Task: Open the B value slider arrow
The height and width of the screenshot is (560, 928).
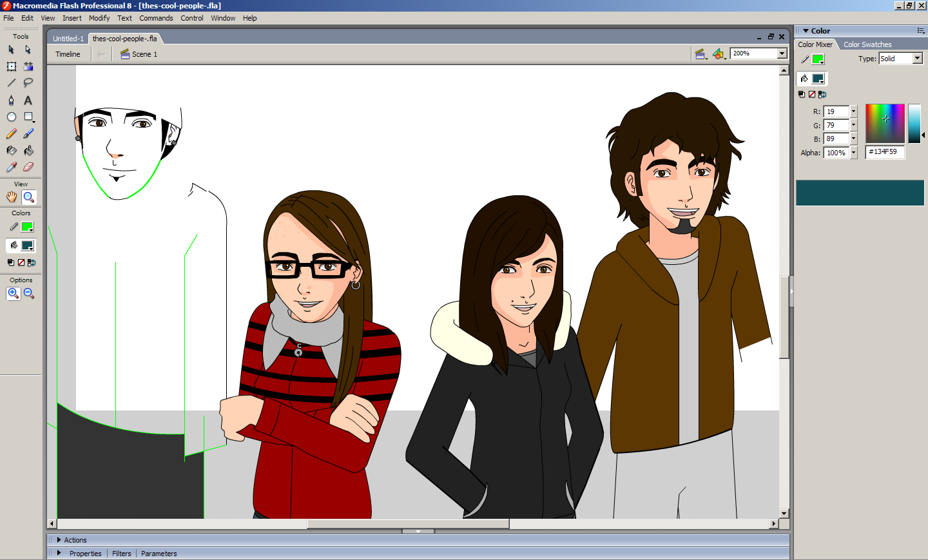Action: point(853,139)
